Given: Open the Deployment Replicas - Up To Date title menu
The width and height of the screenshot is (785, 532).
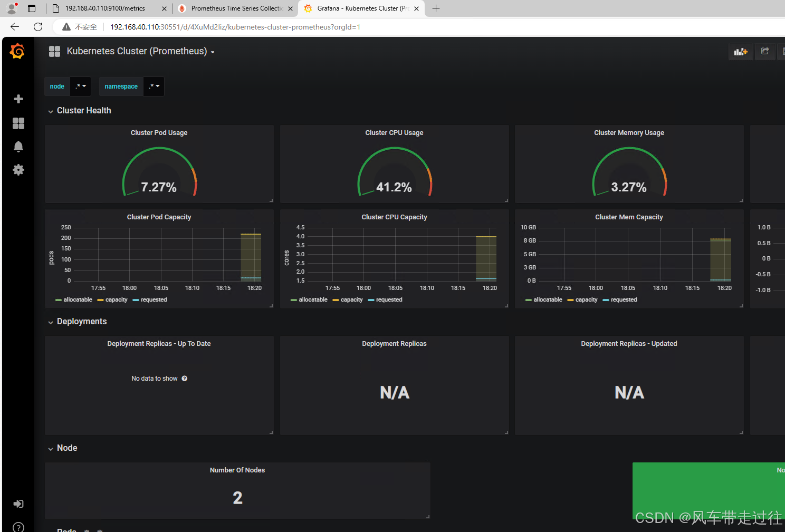Looking at the screenshot, I should pyautogui.click(x=159, y=344).
